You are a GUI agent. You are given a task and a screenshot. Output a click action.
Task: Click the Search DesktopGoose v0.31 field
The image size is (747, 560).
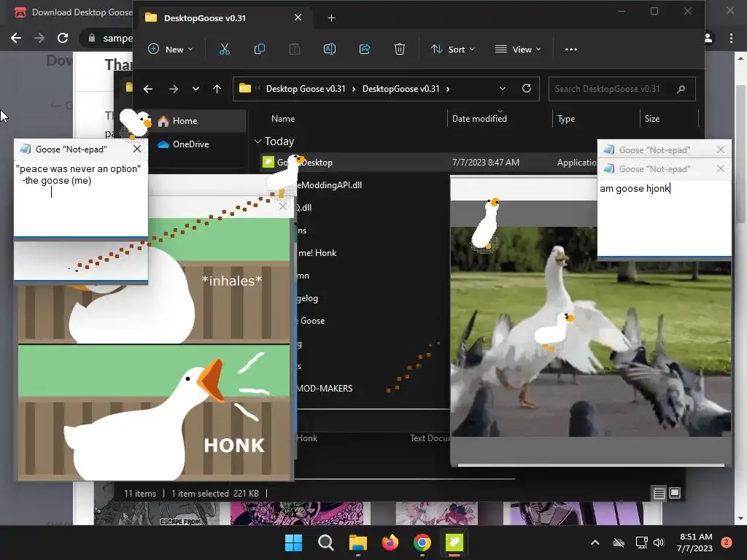point(622,88)
